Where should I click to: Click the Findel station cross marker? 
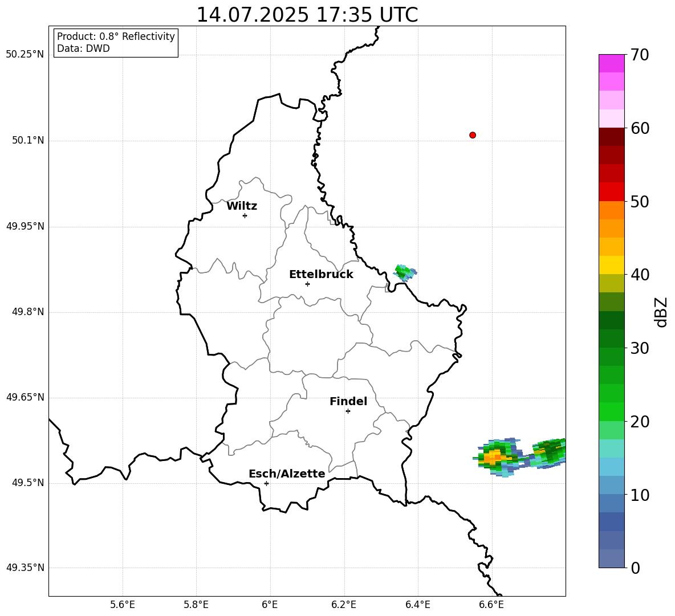coord(348,411)
